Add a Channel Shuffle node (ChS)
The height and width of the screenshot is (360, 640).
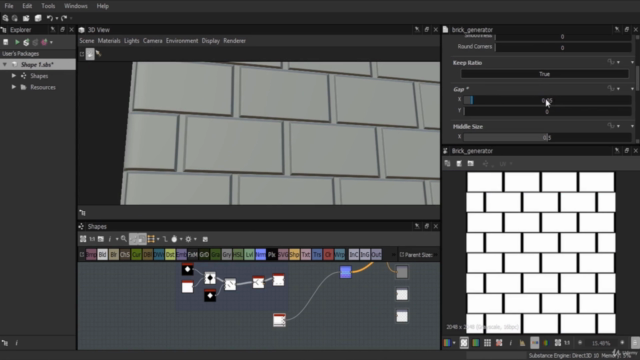point(125,255)
